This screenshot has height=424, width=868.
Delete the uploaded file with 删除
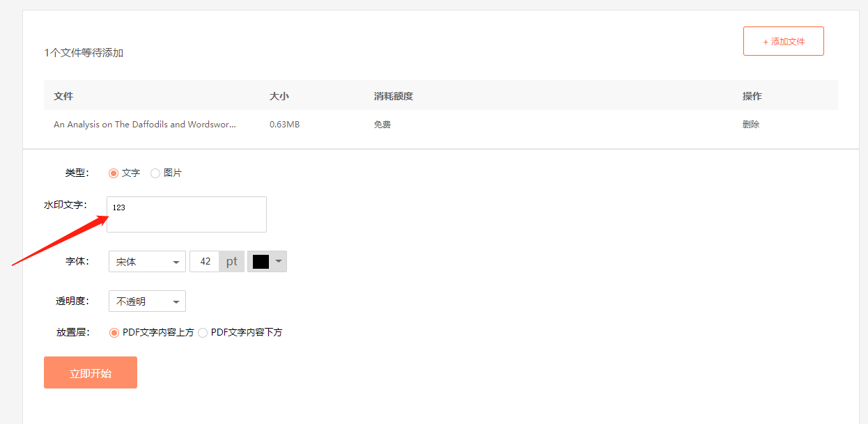point(751,125)
